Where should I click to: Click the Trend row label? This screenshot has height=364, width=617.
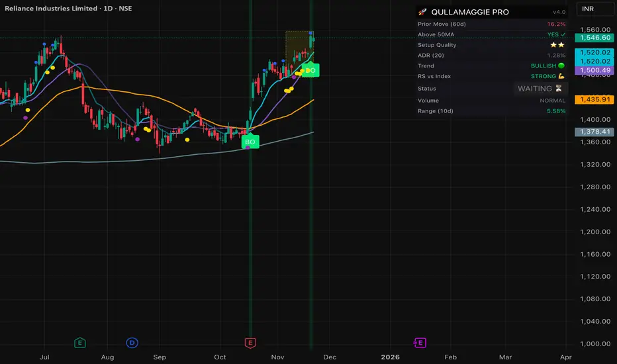(x=426, y=66)
